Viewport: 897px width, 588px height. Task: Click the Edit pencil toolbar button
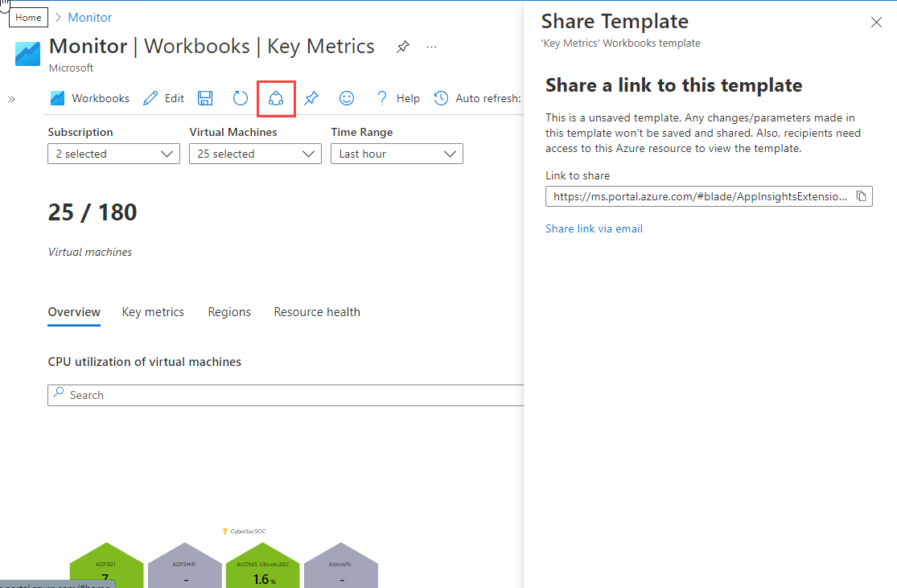coord(163,98)
